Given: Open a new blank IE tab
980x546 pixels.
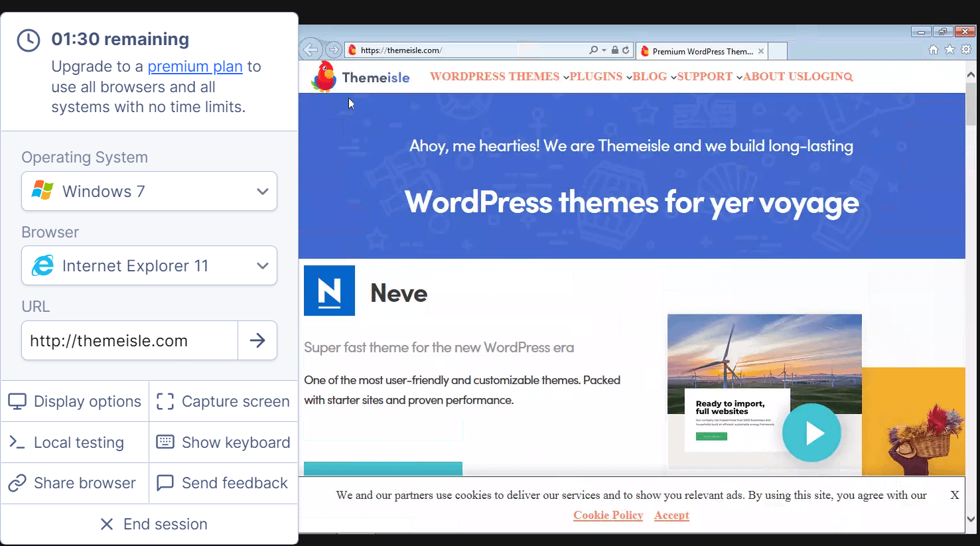Looking at the screenshot, I should click(778, 51).
